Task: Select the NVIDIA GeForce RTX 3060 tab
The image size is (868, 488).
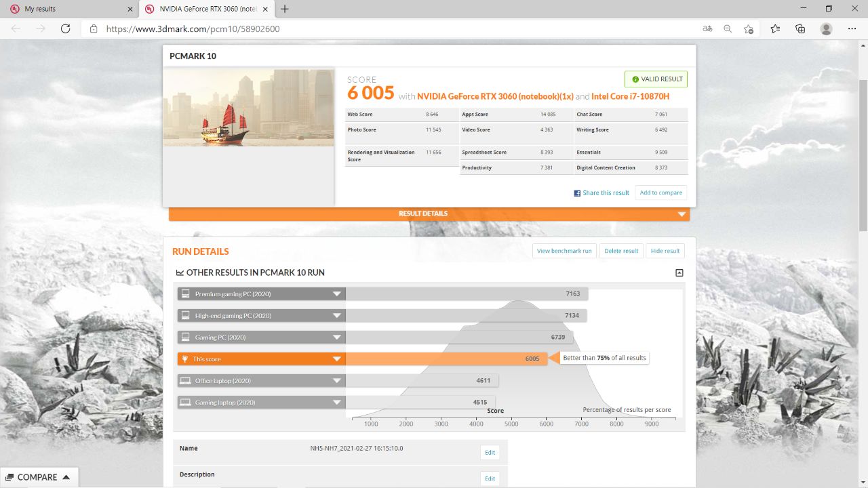Action: pyautogui.click(x=207, y=9)
